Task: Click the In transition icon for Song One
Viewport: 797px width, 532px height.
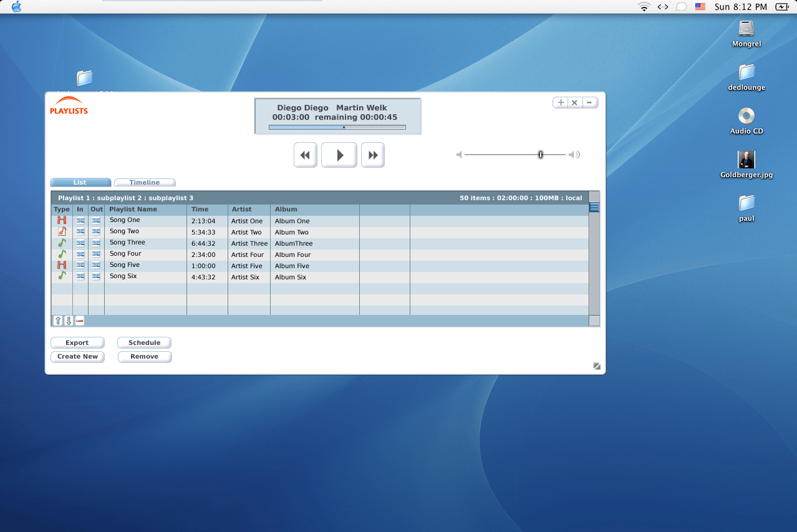Action: (x=80, y=220)
